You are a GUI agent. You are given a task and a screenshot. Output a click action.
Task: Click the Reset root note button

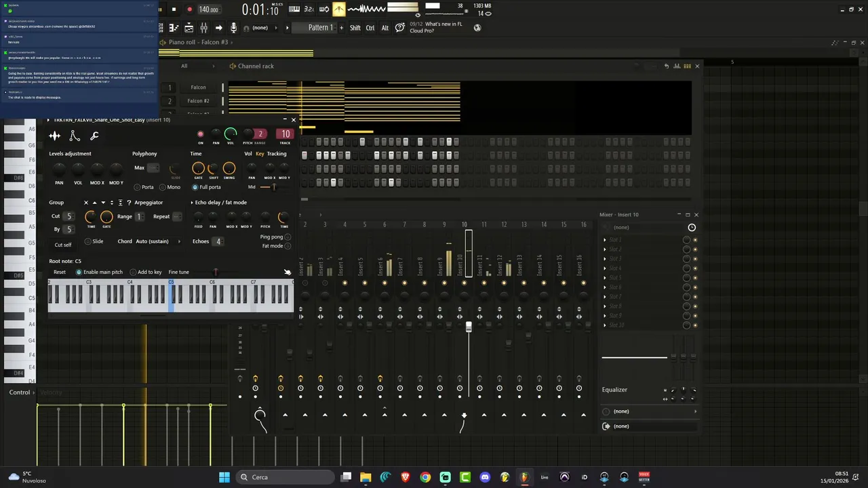point(60,272)
